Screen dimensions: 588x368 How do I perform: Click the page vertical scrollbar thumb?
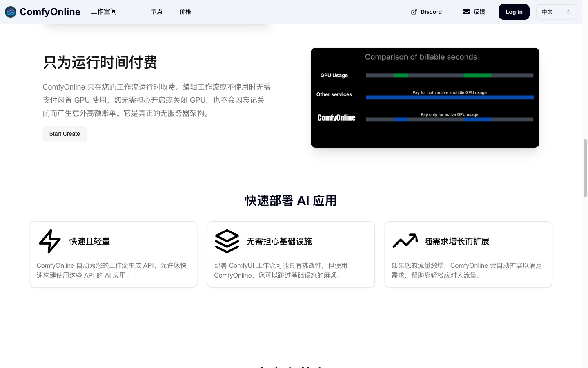[x=585, y=168]
